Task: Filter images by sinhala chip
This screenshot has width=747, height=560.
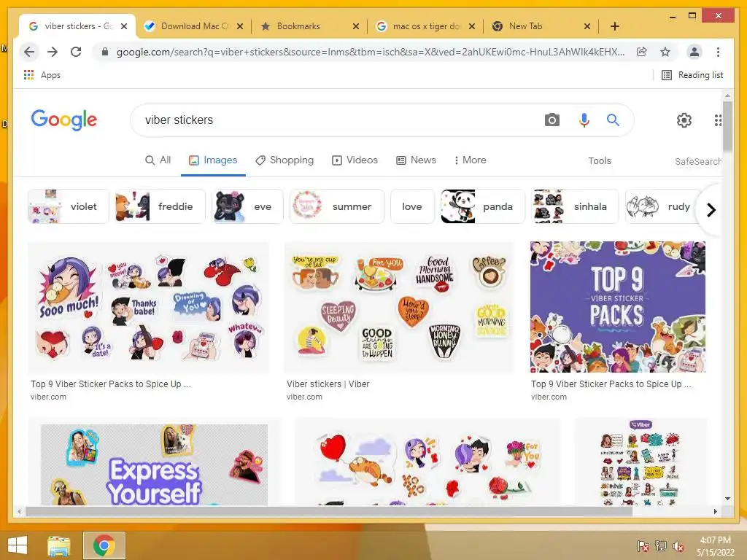Action: pos(575,206)
